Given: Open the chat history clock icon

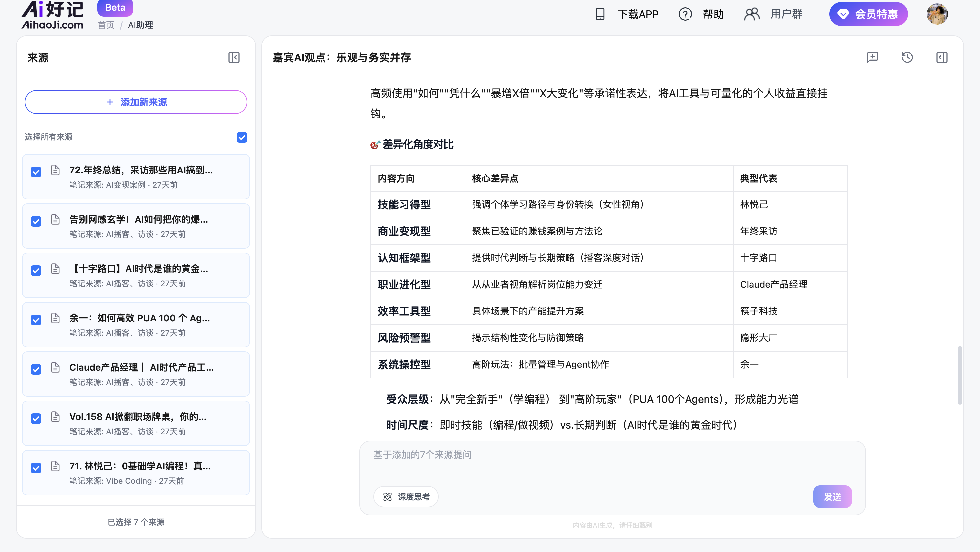Looking at the screenshot, I should pyautogui.click(x=907, y=57).
